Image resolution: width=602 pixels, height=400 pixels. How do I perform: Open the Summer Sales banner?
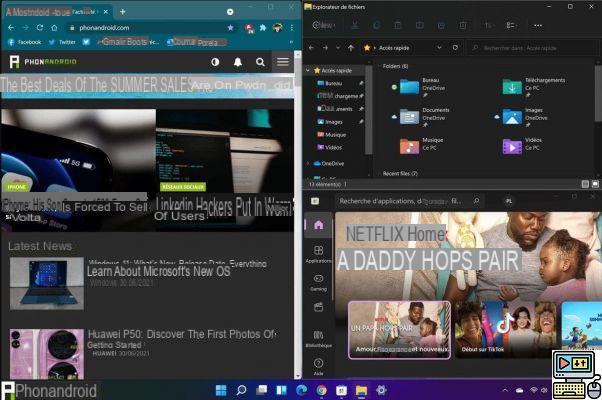(x=147, y=85)
